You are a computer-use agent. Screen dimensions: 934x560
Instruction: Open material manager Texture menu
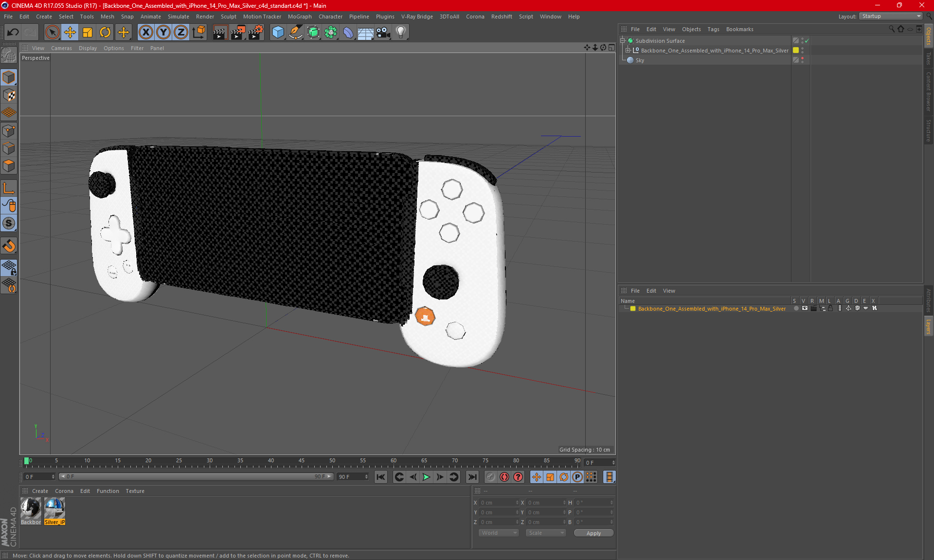[x=135, y=491]
